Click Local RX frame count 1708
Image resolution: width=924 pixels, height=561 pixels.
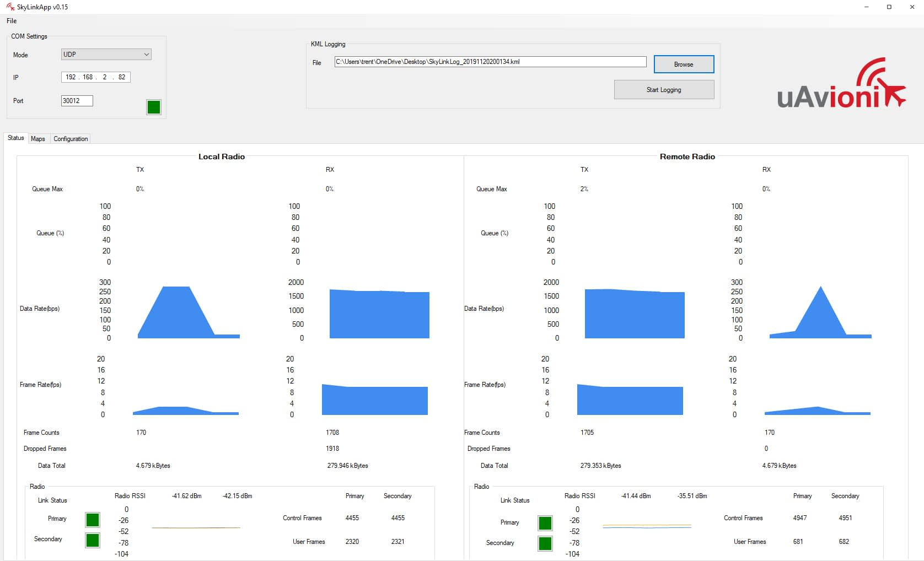coord(332,433)
